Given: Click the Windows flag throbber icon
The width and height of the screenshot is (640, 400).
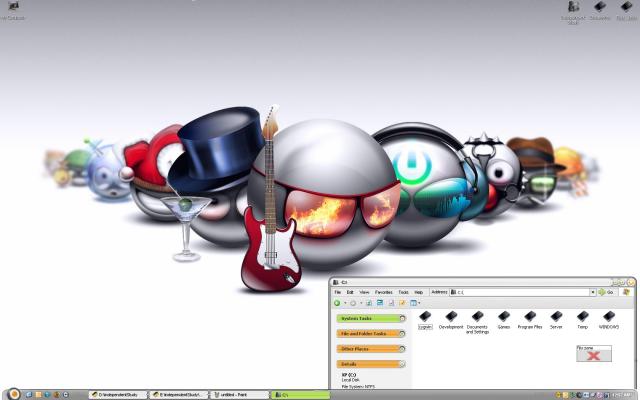Looking at the screenshot, I should (626, 292).
